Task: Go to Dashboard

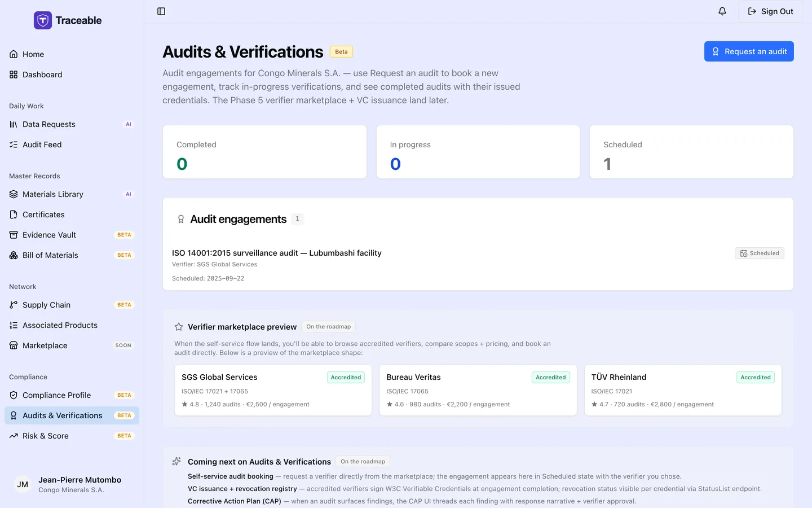Action: click(x=72, y=75)
